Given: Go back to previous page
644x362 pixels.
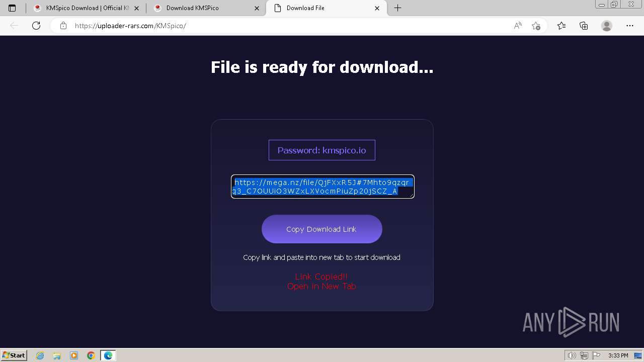Looking at the screenshot, I should pyautogui.click(x=14, y=26).
